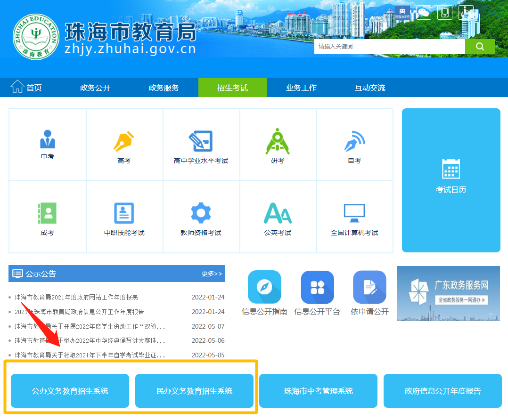Image resolution: width=508 pixels, height=420 pixels.
Task: Open 全国计算机考试 monitor icon
Action: [354, 213]
